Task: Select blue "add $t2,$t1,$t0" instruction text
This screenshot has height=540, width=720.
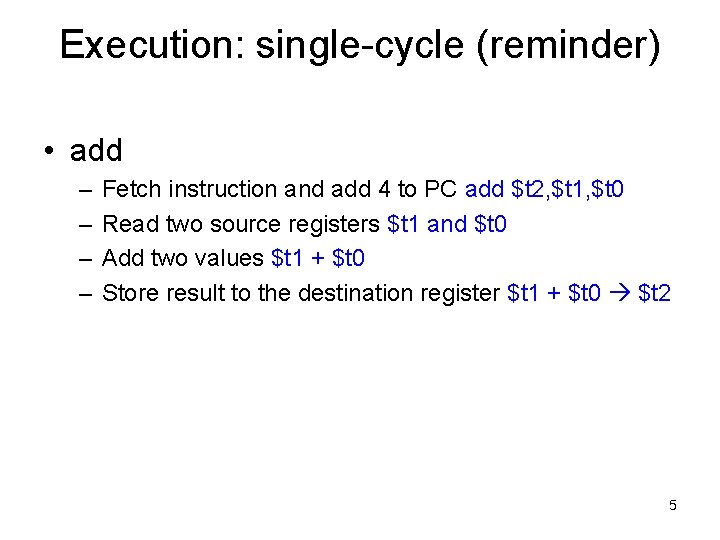Action: (x=545, y=189)
